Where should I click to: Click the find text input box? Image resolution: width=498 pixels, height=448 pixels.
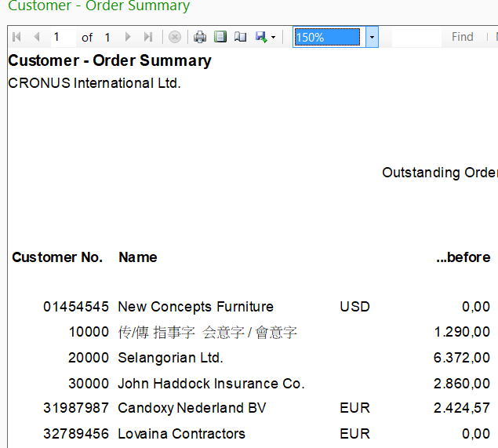[416, 37]
